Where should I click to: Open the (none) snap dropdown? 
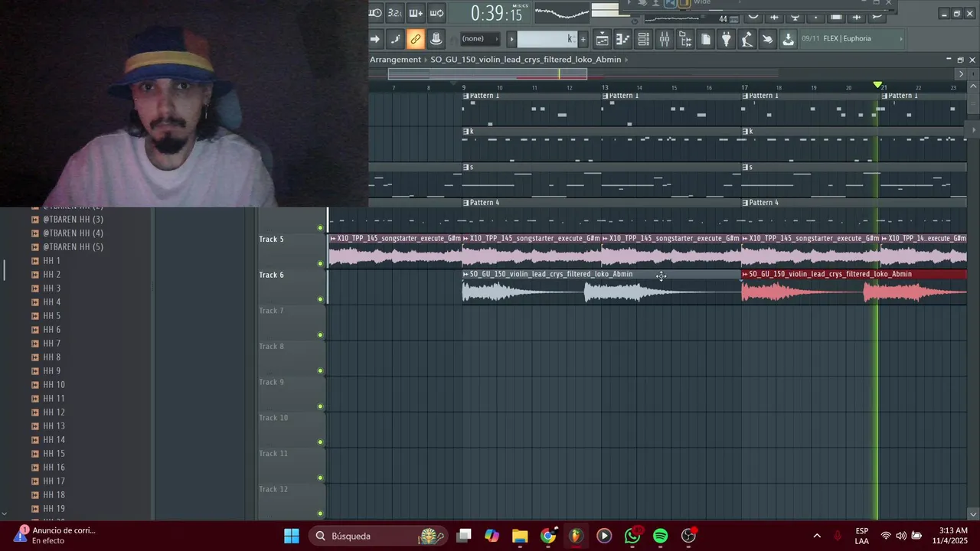click(479, 39)
